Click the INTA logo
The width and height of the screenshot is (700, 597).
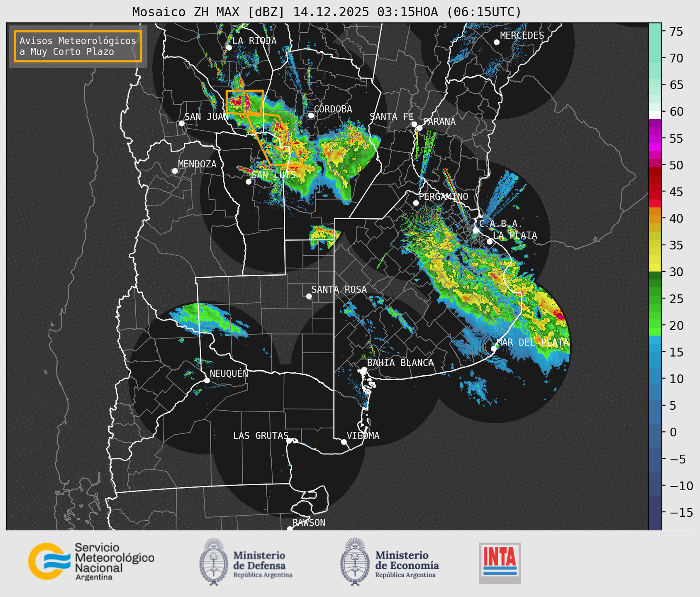500,563
